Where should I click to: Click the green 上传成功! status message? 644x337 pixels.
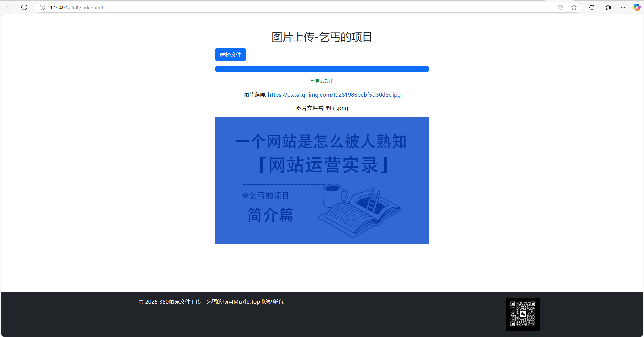point(320,81)
